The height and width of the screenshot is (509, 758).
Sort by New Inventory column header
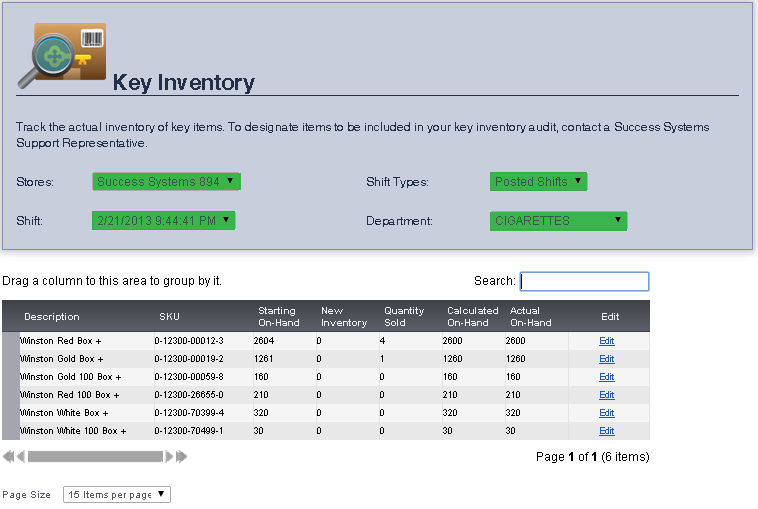pos(344,317)
